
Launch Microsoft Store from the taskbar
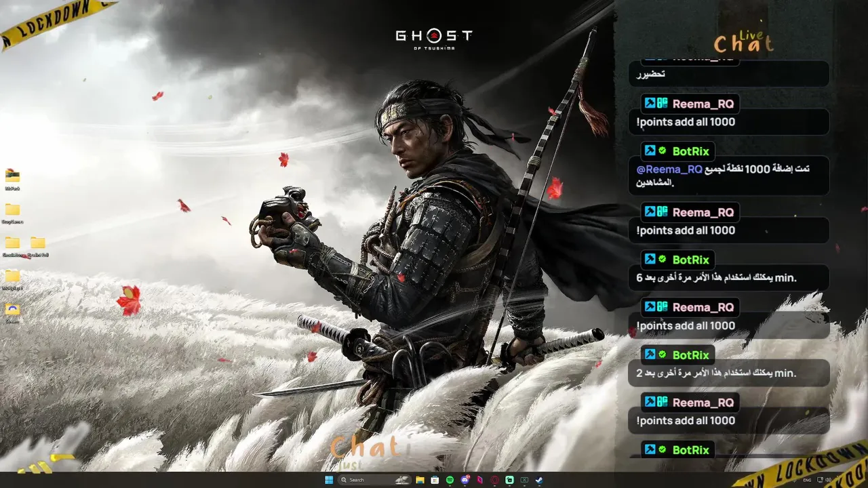(x=435, y=480)
